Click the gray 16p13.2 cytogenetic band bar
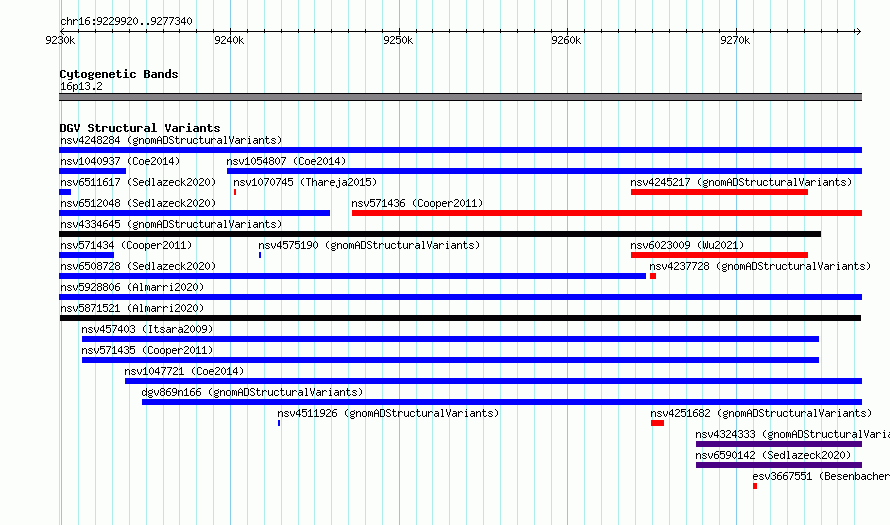 460,98
